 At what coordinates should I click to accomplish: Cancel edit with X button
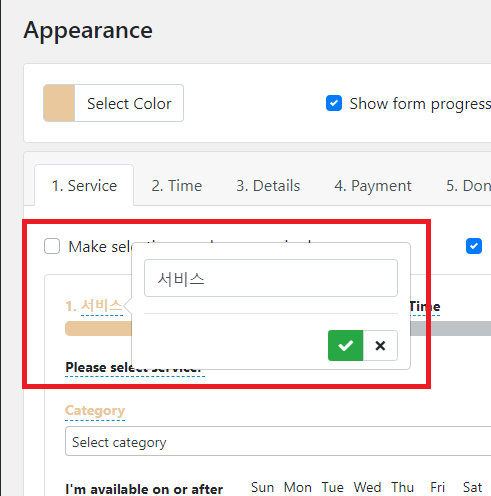380,345
